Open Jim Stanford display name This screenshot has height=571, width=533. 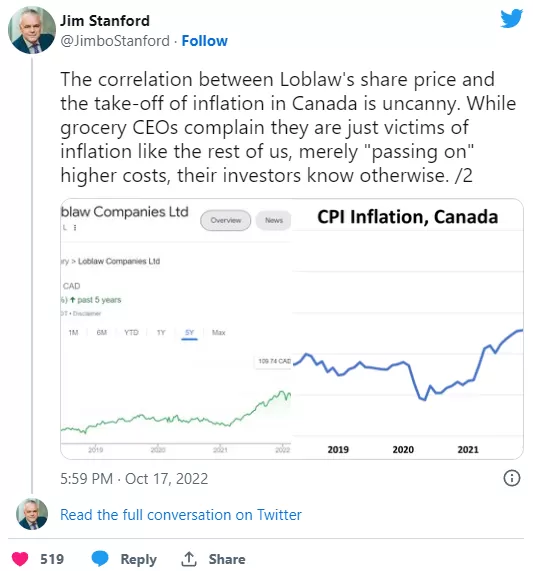105,20
